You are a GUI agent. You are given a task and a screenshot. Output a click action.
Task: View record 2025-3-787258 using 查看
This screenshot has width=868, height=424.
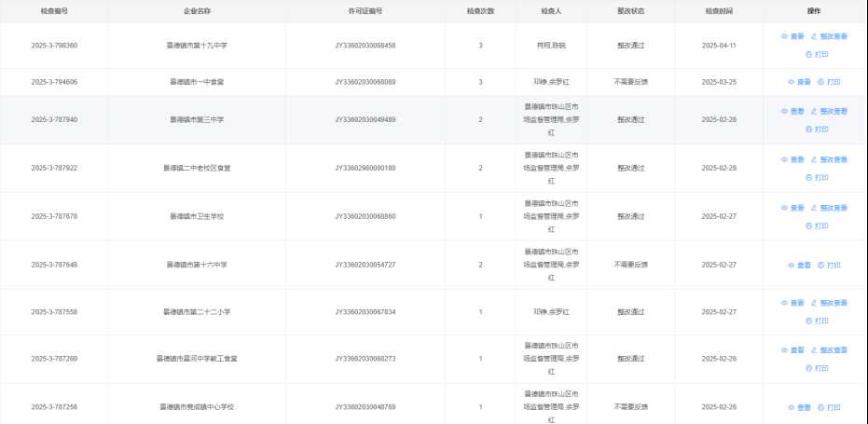799,407
